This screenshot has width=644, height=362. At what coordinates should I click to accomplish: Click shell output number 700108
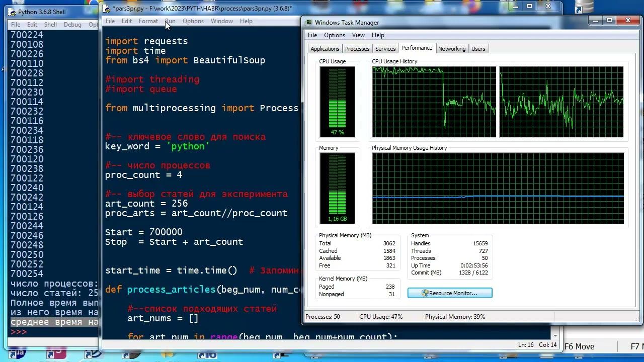tap(27, 45)
